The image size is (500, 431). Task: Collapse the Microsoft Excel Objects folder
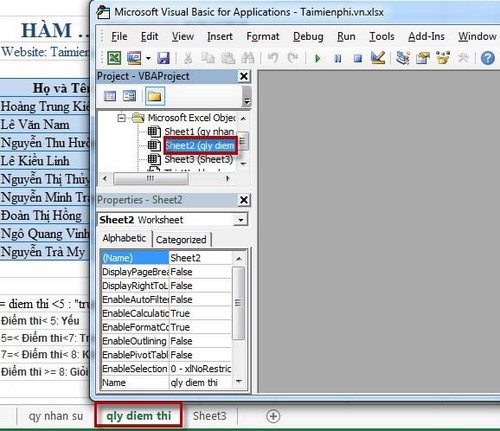(121, 118)
